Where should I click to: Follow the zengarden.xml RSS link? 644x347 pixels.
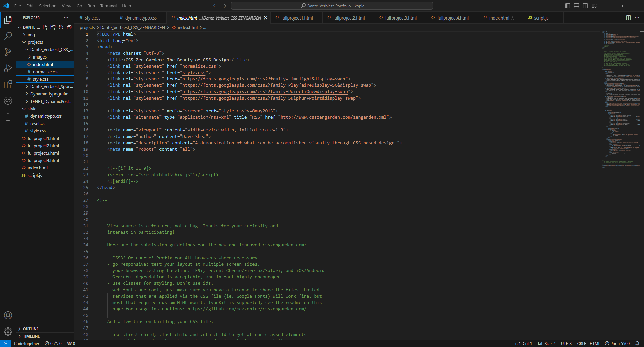click(x=333, y=117)
